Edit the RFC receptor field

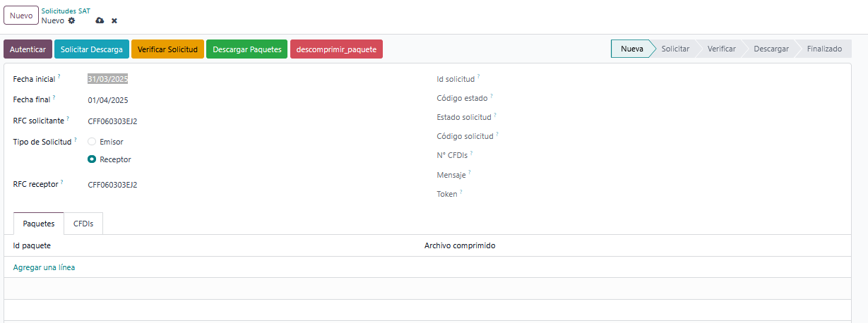pos(113,185)
